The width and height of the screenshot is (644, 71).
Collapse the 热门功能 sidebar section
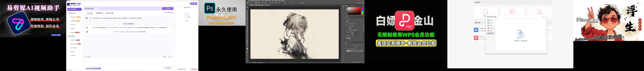click(80, 13)
